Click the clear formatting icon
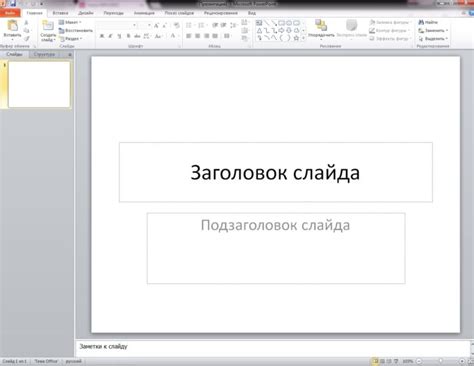 pos(176,25)
